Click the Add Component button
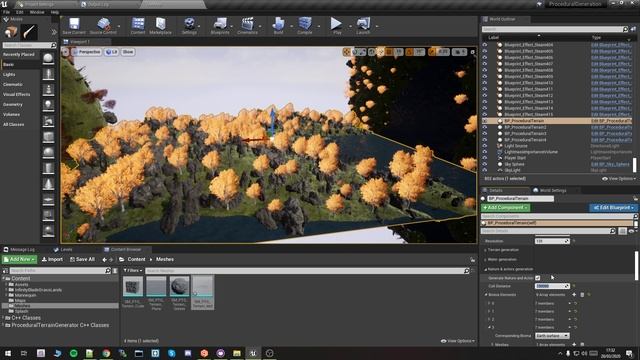Viewport: 640px width, 360px height. (x=505, y=208)
